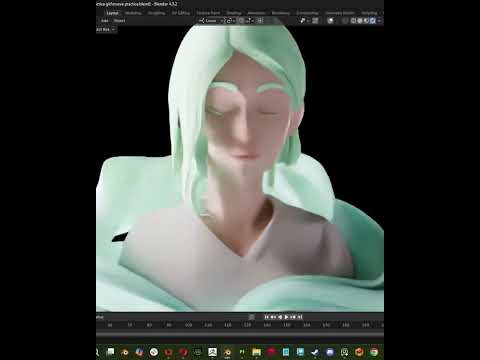
Task: Switch to the Compositing workspace tab
Action: pos(307,13)
